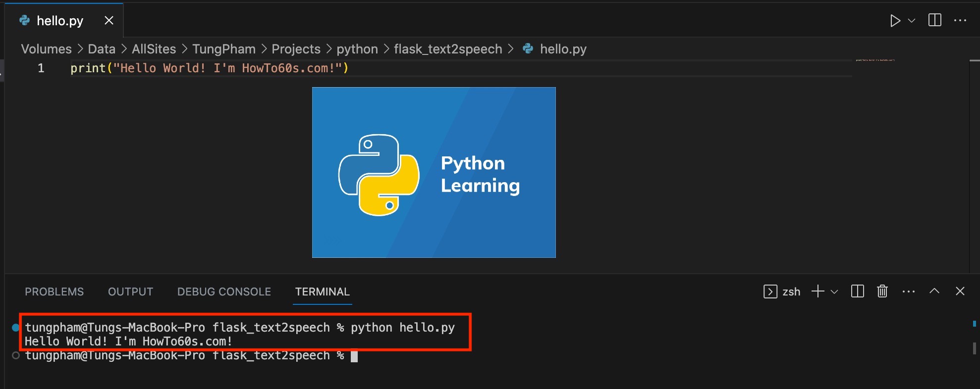Select the TERMINAL panel tab

323,292
